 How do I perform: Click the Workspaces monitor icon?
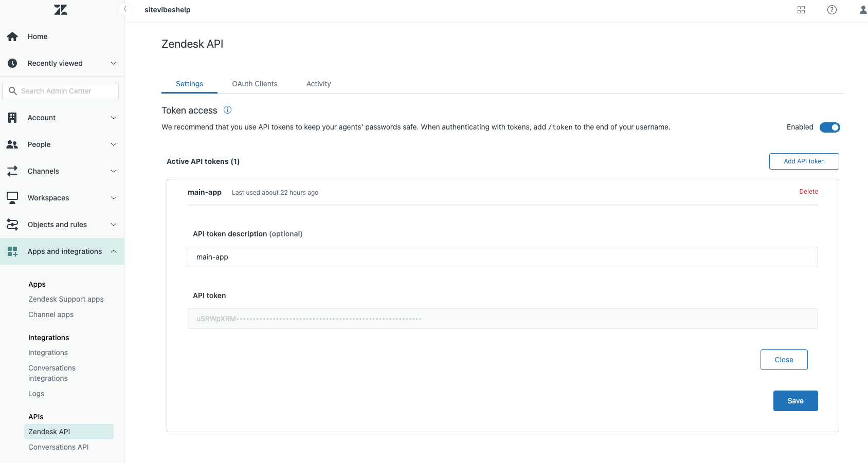(12, 198)
